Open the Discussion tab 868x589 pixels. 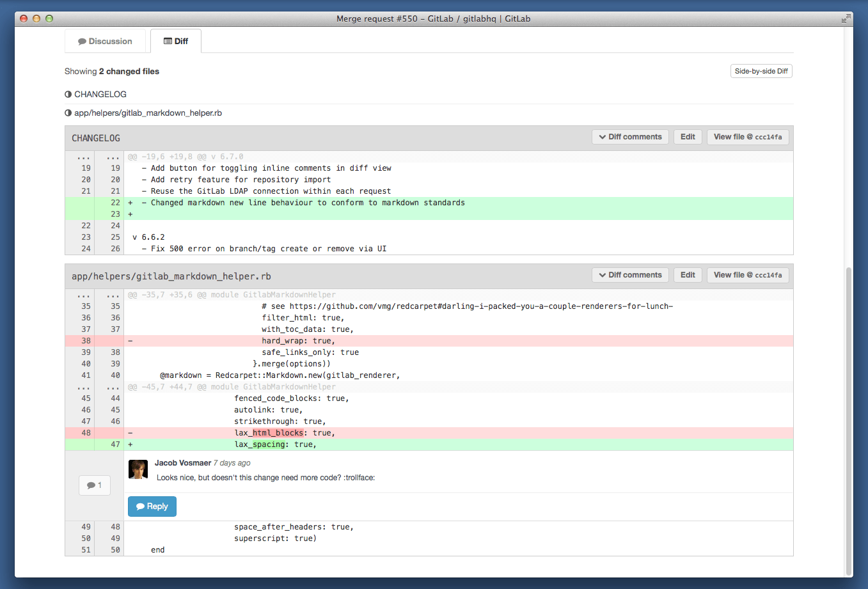[x=105, y=42]
